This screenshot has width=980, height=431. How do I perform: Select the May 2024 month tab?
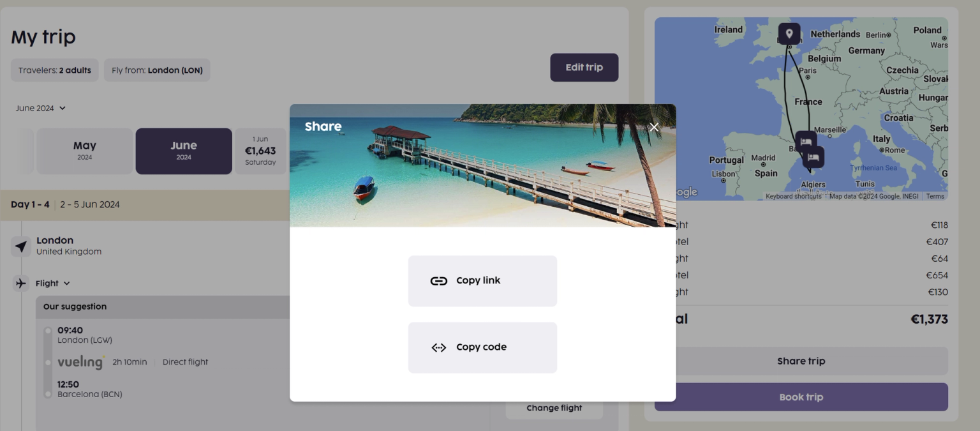(x=85, y=151)
